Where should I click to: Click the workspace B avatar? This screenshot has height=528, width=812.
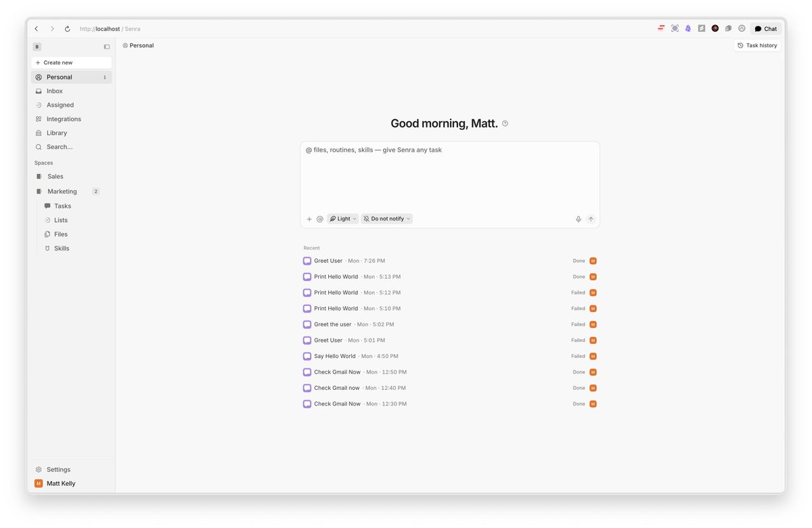point(37,47)
